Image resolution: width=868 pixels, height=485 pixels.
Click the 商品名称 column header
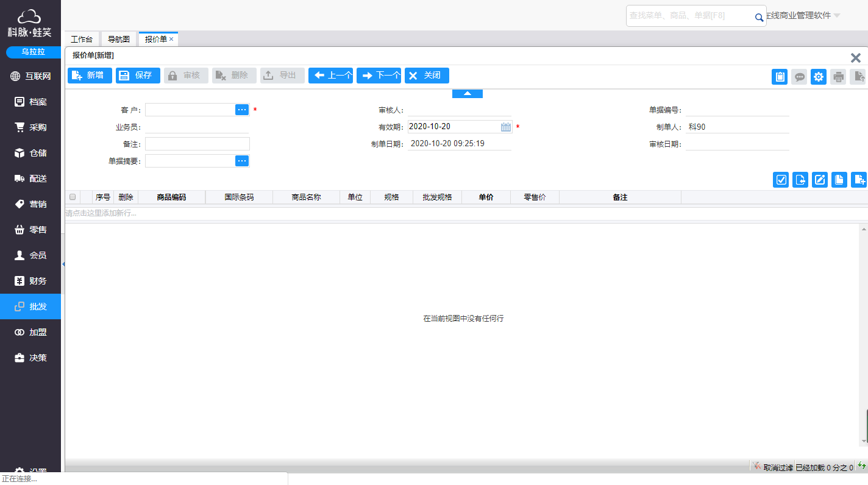pyautogui.click(x=306, y=197)
